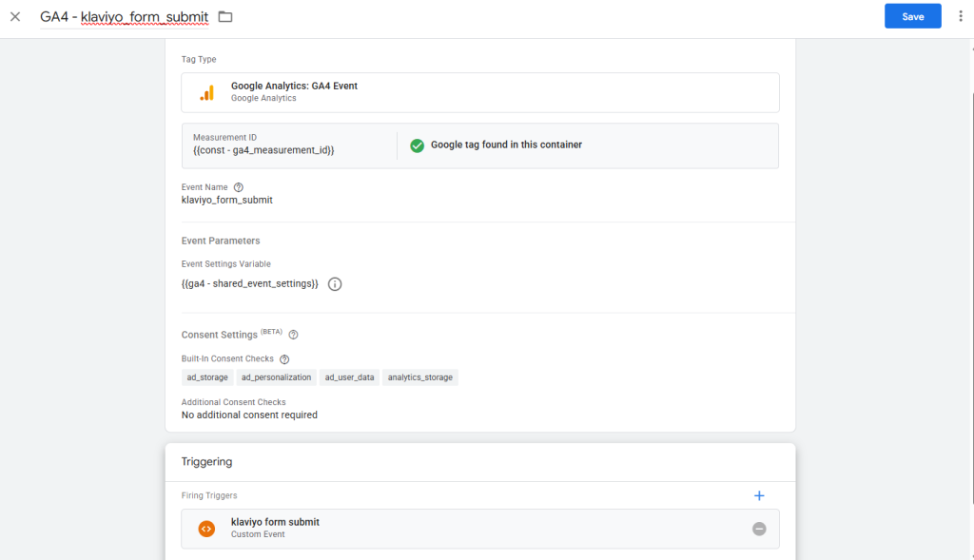The width and height of the screenshot is (974, 560).
Task: Open help icon next to Event Name
Action: [x=239, y=187]
